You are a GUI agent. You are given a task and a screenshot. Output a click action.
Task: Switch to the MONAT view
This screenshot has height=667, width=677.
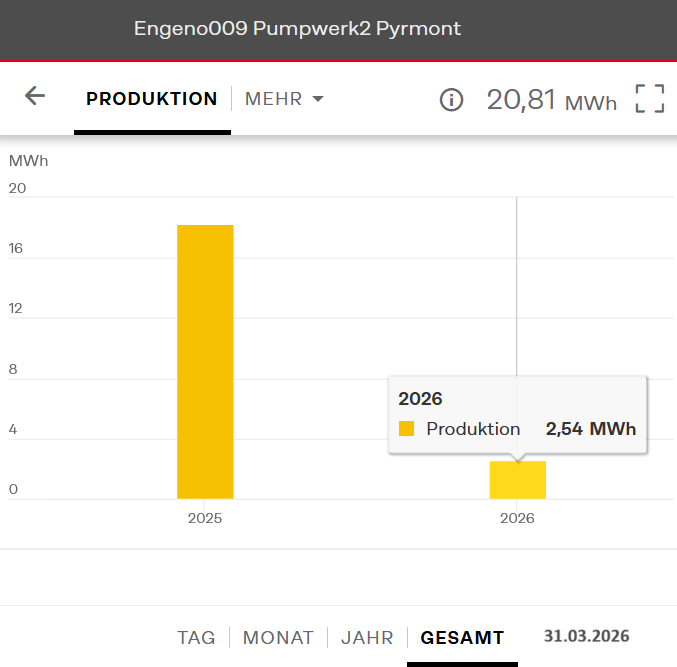coord(278,638)
